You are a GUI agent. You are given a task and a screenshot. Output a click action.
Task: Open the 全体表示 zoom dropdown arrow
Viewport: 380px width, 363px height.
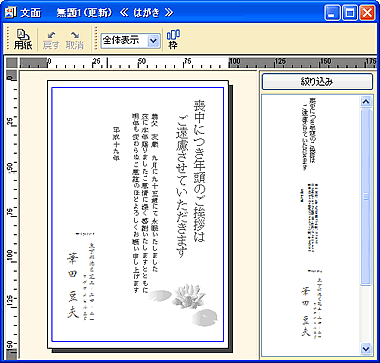(x=153, y=41)
